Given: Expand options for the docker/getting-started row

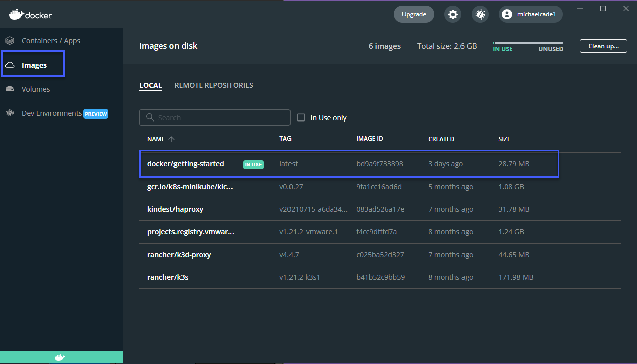Looking at the screenshot, I should [605, 163].
